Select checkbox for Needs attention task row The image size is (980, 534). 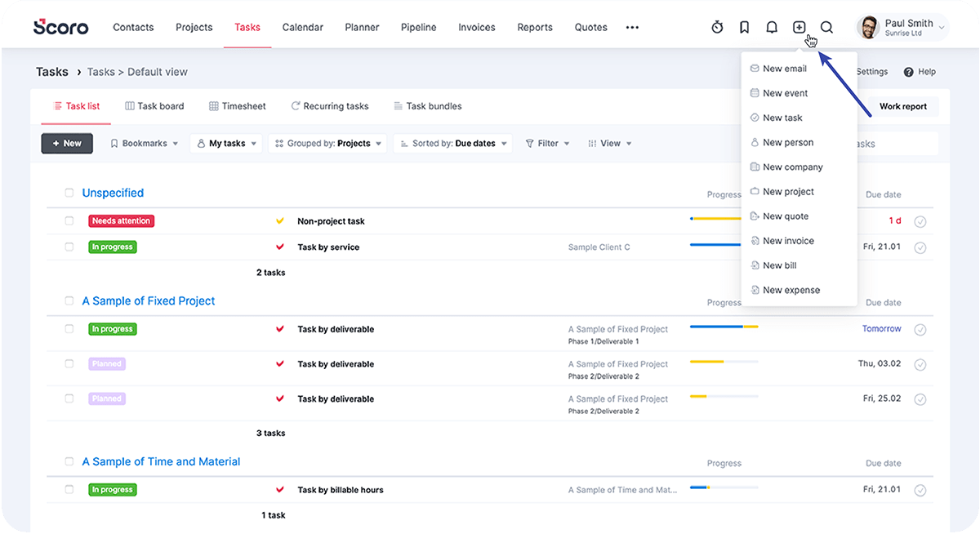(69, 221)
